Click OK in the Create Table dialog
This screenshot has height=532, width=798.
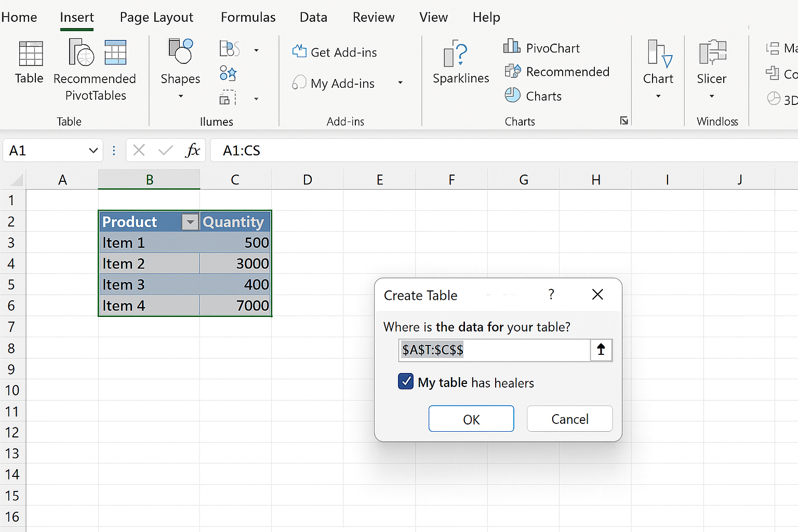[x=471, y=419]
